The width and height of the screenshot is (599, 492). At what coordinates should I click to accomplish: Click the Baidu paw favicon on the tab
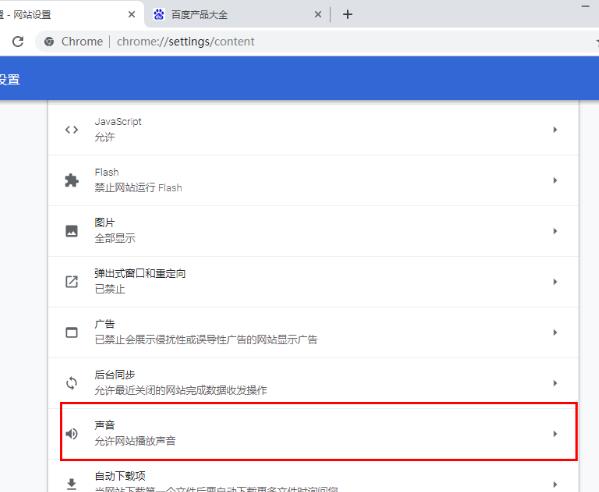click(159, 15)
